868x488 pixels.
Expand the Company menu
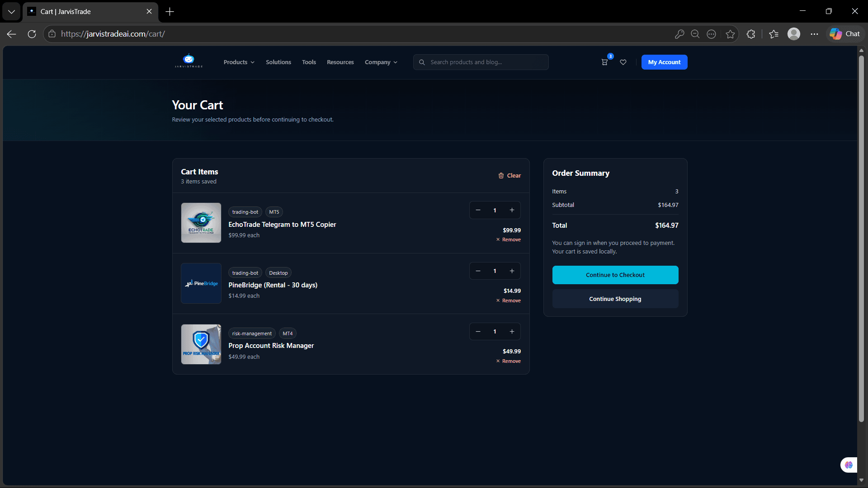coord(381,62)
